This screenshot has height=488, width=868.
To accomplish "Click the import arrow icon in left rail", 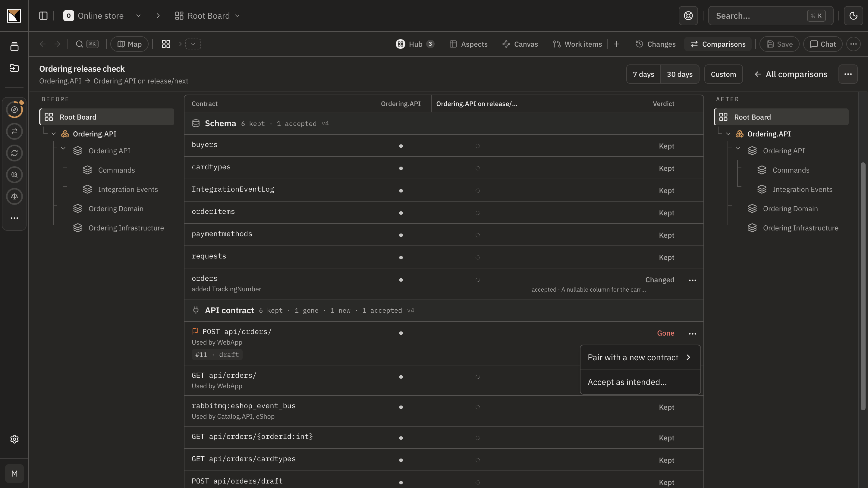I will tap(14, 68).
